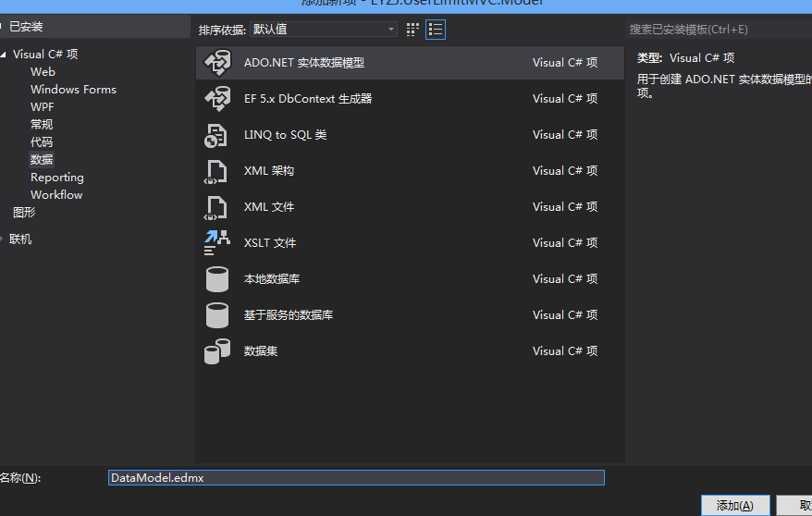Image resolution: width=812 pixels, height=516 pixels.
Task: Select the Windows Forms category
Action: 73,90
